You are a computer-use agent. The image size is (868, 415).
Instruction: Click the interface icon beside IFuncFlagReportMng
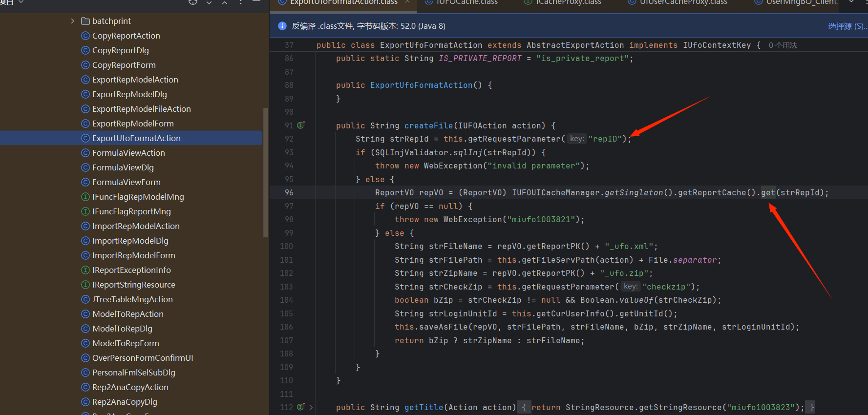[x=85, y=211]
